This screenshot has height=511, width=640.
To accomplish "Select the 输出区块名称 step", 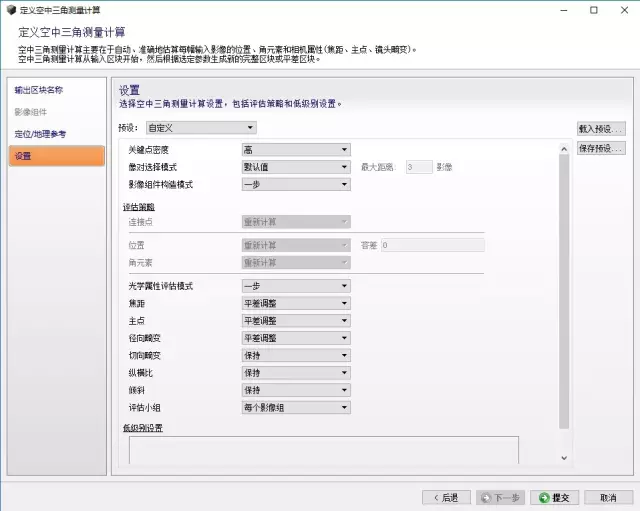I will (39, 90).
